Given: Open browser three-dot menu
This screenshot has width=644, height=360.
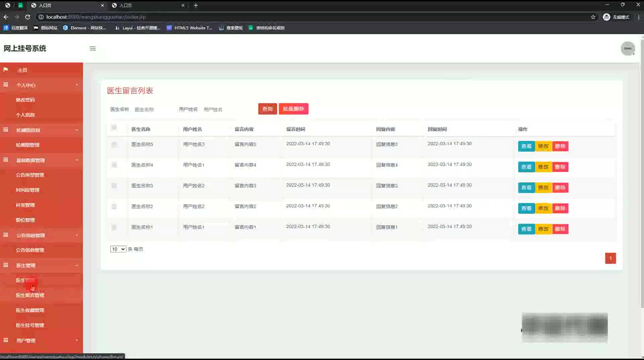Looking at the screenshot, I should (x=638, y=17).
